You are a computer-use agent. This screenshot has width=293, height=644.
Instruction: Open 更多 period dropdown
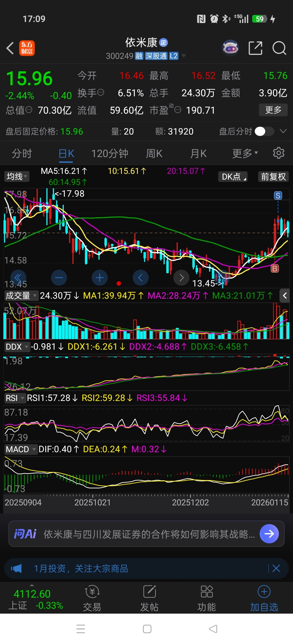coord(245,153)
